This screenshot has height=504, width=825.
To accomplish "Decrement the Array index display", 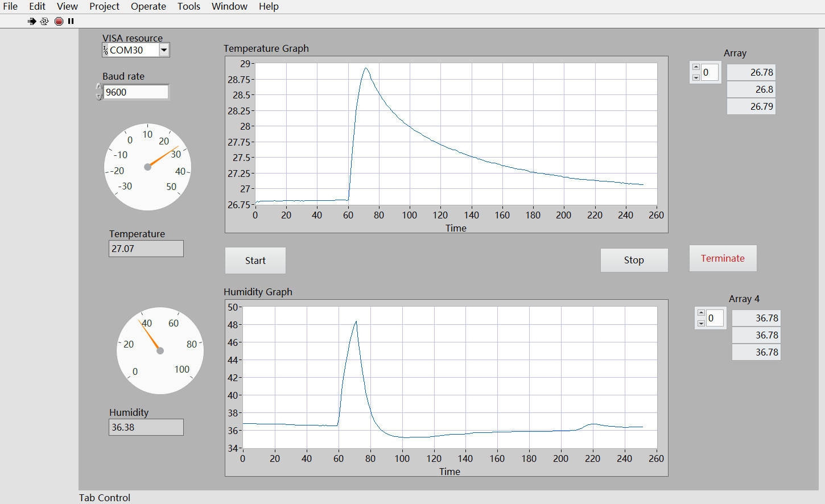I will [x=696, y=77].
